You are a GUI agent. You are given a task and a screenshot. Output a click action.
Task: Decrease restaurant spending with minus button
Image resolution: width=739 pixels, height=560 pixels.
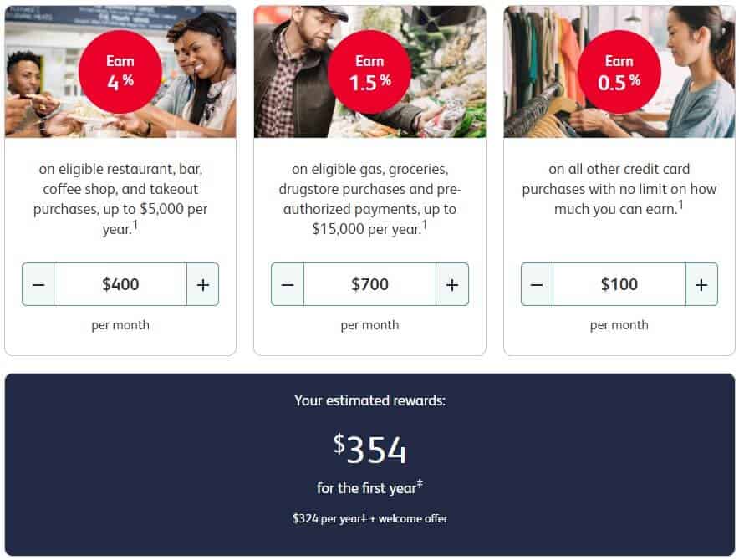pyautogui.click(x=38, y=284)
